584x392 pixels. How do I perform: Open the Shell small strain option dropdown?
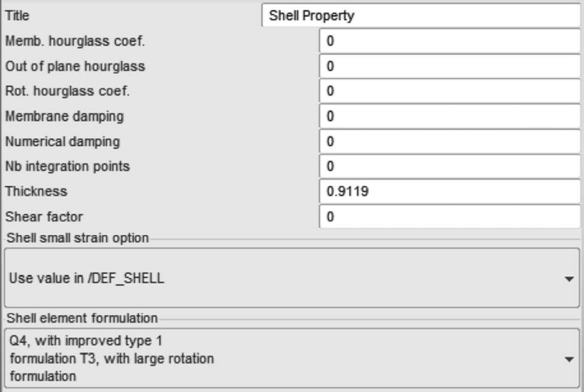(291, 278)
